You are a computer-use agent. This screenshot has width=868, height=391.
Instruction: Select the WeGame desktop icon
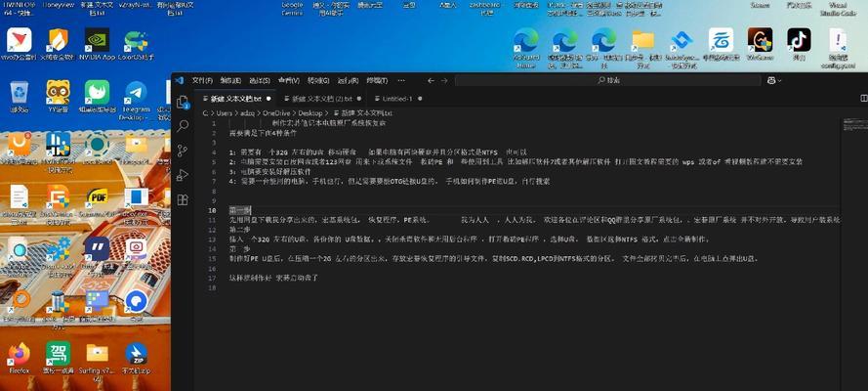(x=760, y=44)
